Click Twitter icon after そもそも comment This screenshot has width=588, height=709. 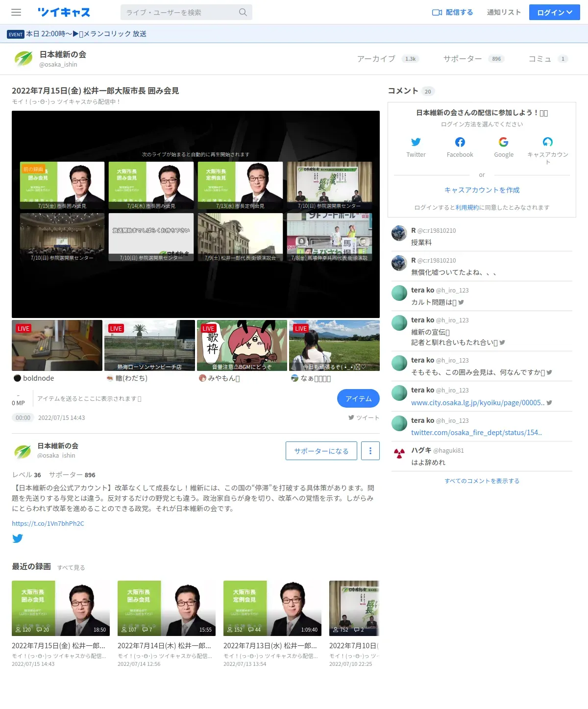[549, 372]
